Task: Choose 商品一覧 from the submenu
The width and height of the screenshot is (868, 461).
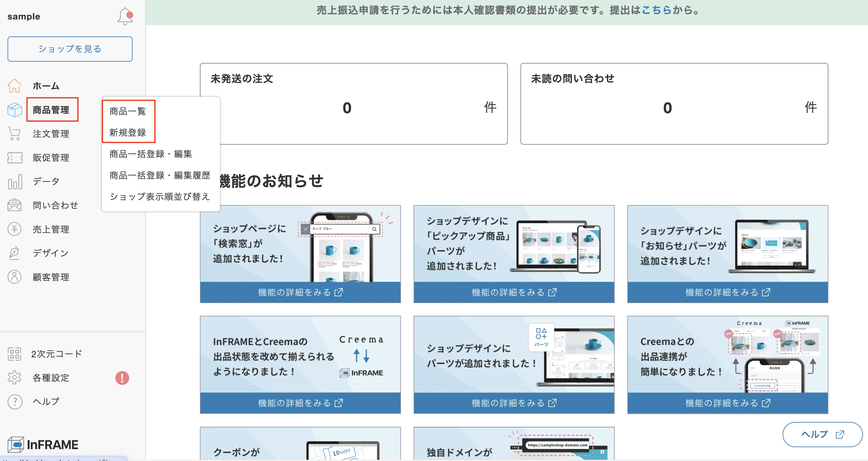Action: 127,111
